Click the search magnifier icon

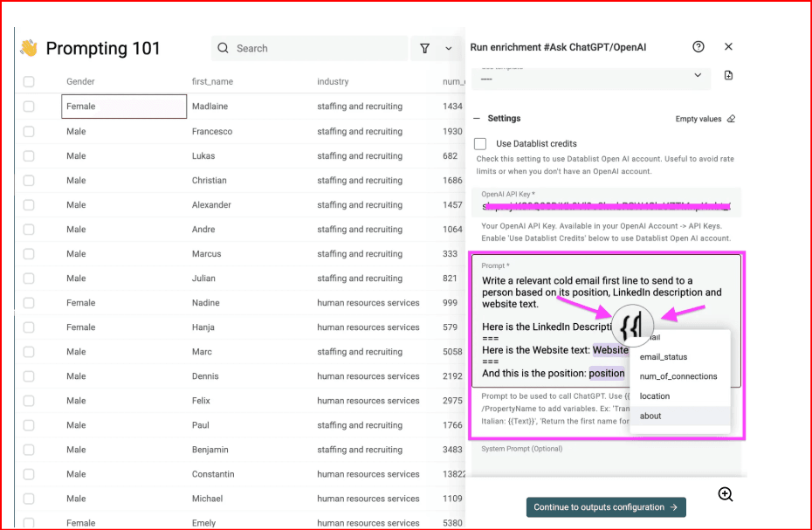coord(224,49)
